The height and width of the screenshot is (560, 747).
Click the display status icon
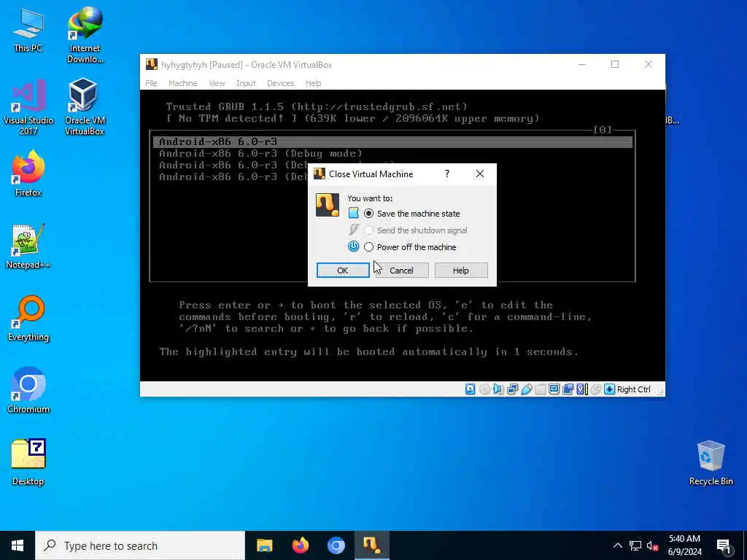554,389
